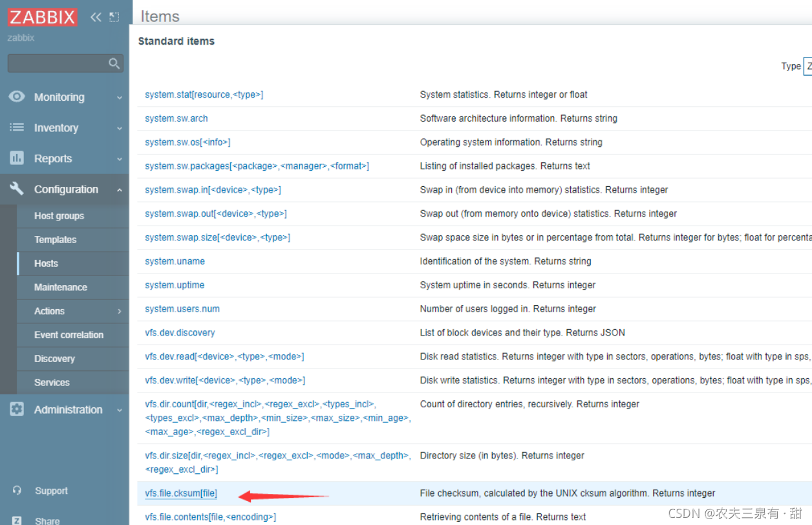Select the system.uname item key
The height and width of the screenshot is (525, 812).
click(x=175, y=261)
